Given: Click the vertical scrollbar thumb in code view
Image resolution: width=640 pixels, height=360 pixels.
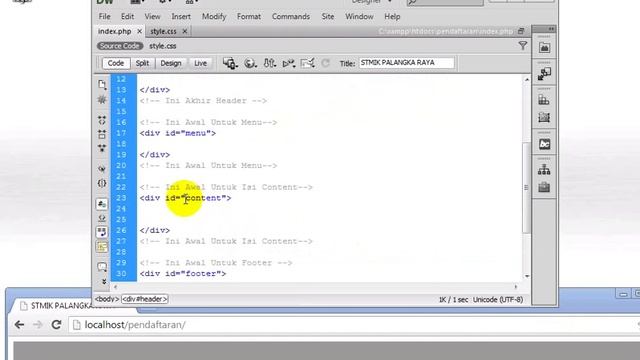Looking at the screenshot, I should point(526,188).
